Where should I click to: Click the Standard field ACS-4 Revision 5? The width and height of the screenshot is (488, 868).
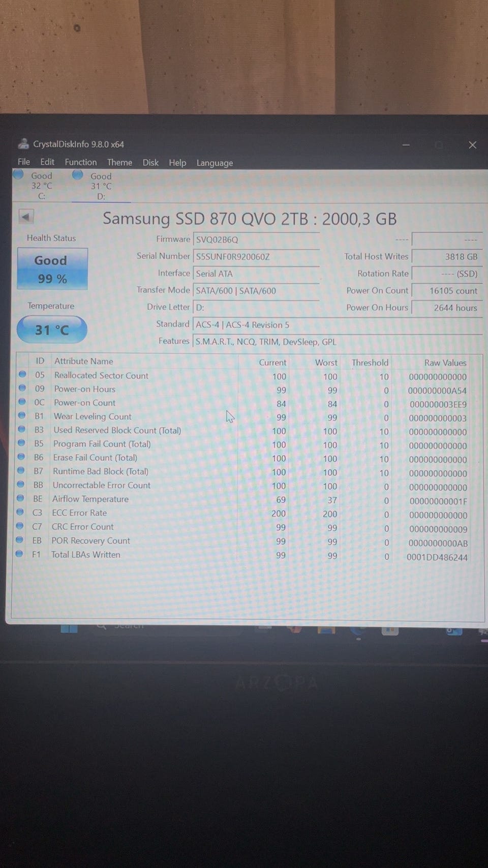(338, 325)
